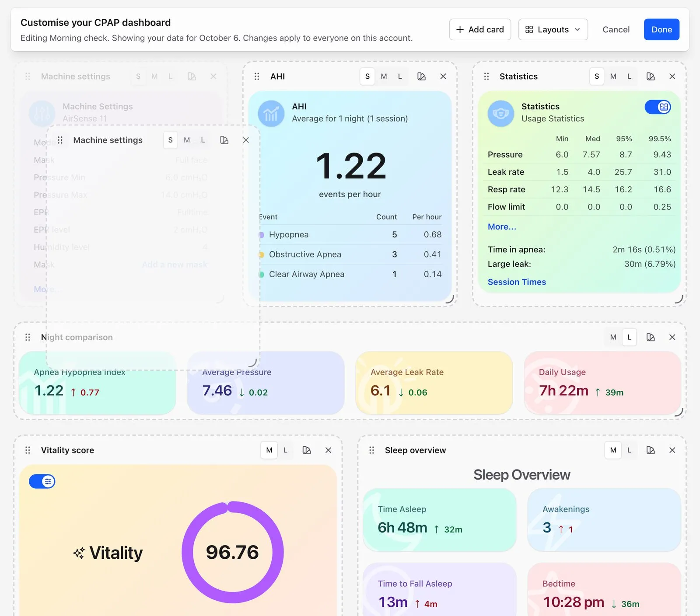Image resolution: width=700 pixels, height=616 pixels.
Task: Toggle the Vitality card settings switch
Action: pos(42,481)
